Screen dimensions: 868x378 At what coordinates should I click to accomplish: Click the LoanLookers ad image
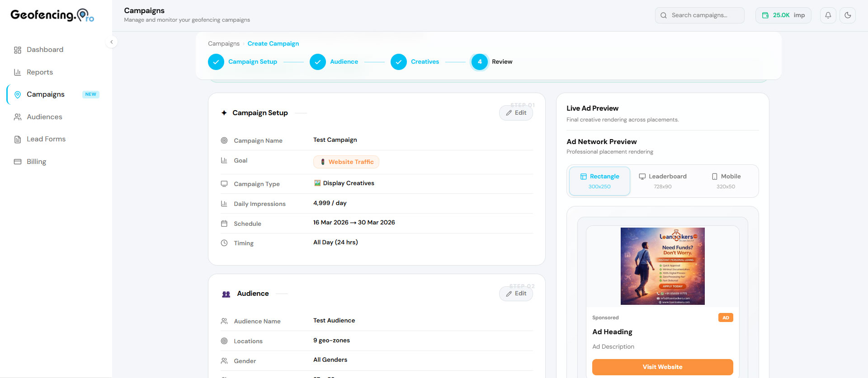663,266
